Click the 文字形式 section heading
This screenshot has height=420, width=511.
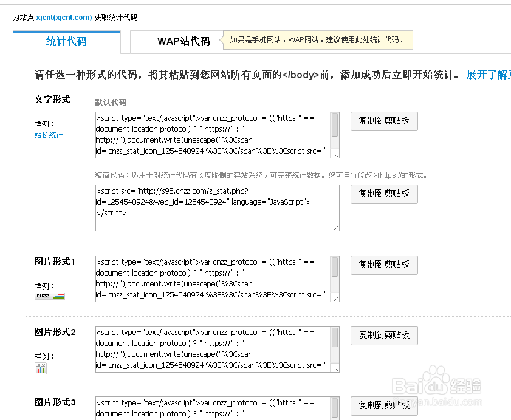click(x=52, y=100)
